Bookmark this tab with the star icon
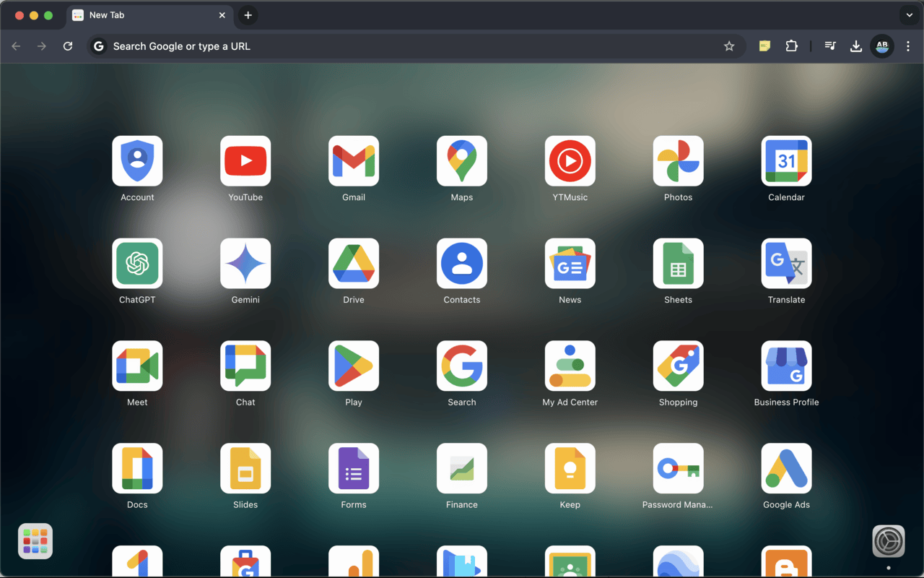This screenshot has height=578, width=924. (729, 46)
